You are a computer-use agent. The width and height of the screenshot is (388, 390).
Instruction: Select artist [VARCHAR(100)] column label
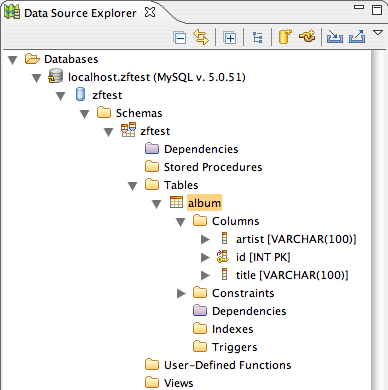tap(296, 239)
